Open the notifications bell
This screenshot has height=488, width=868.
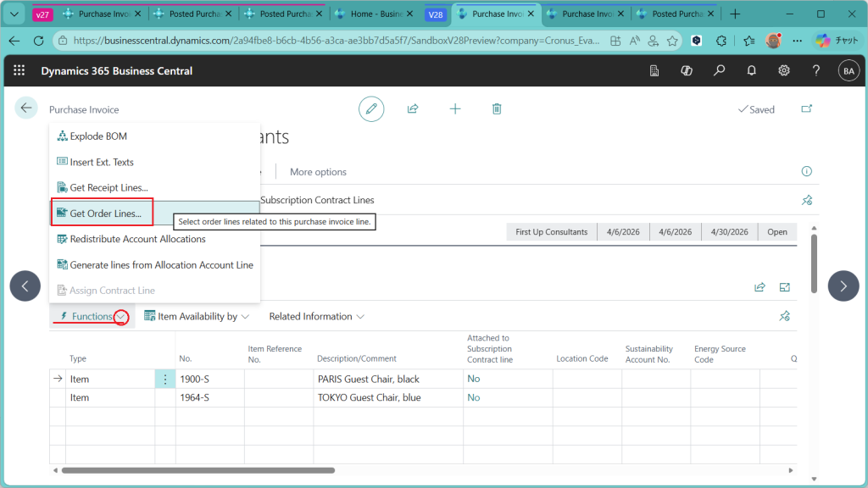tap(751, 71)
